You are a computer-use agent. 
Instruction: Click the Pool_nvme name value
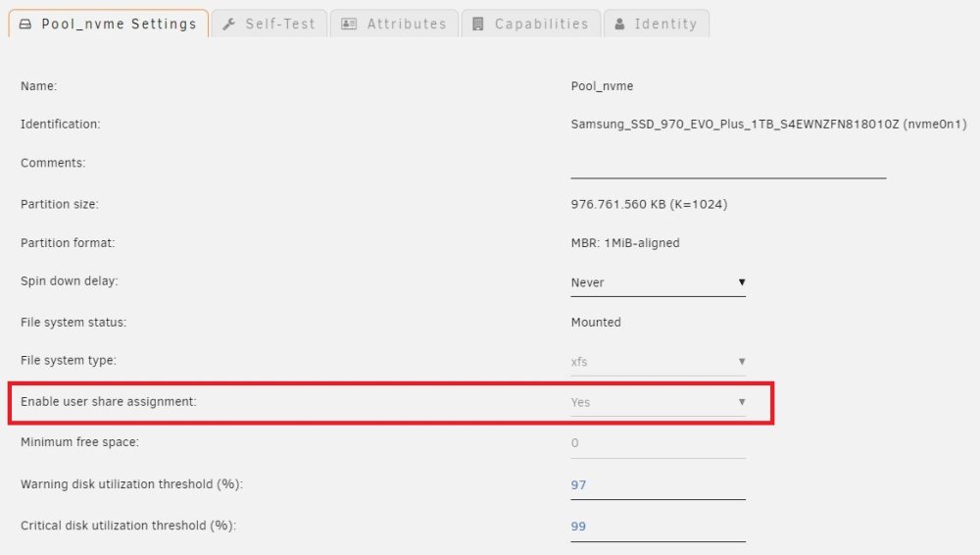pos(602,86)
